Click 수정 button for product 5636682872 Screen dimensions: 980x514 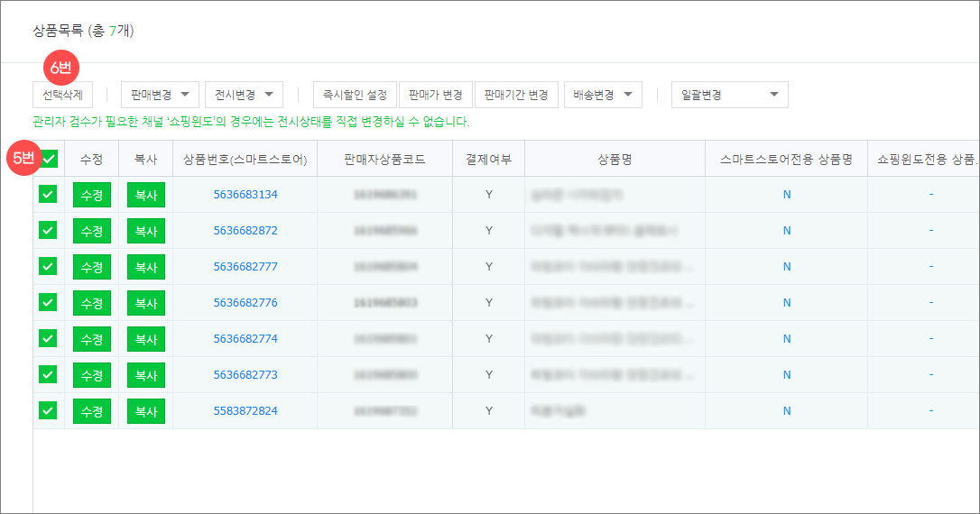(x=92, y=231)
